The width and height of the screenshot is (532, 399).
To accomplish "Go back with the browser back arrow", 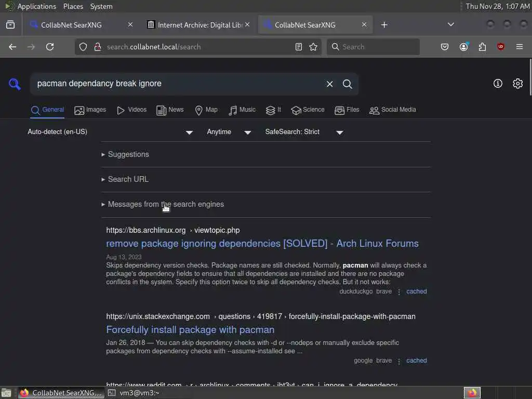I will pos(12,47).
